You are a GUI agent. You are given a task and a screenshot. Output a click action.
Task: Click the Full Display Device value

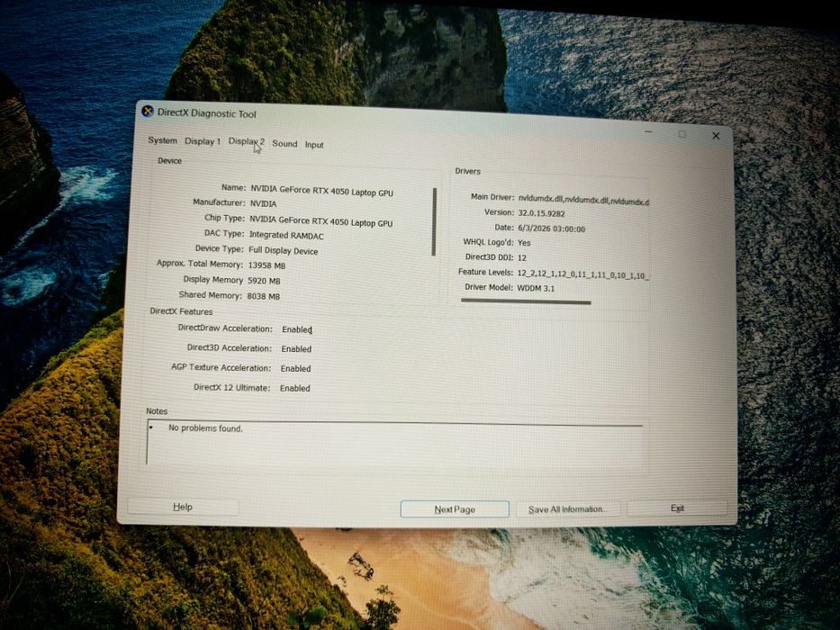283,251
